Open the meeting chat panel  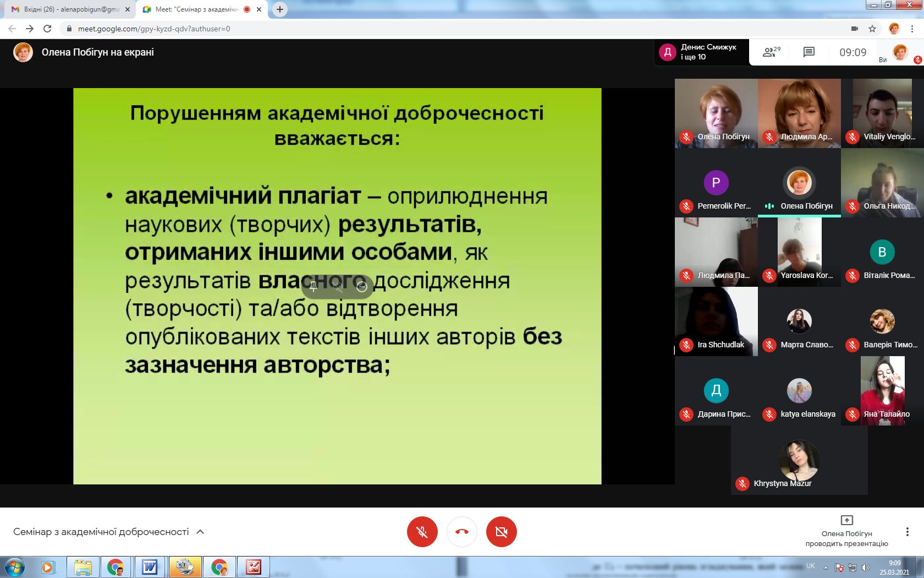click(x=809, y=52)
